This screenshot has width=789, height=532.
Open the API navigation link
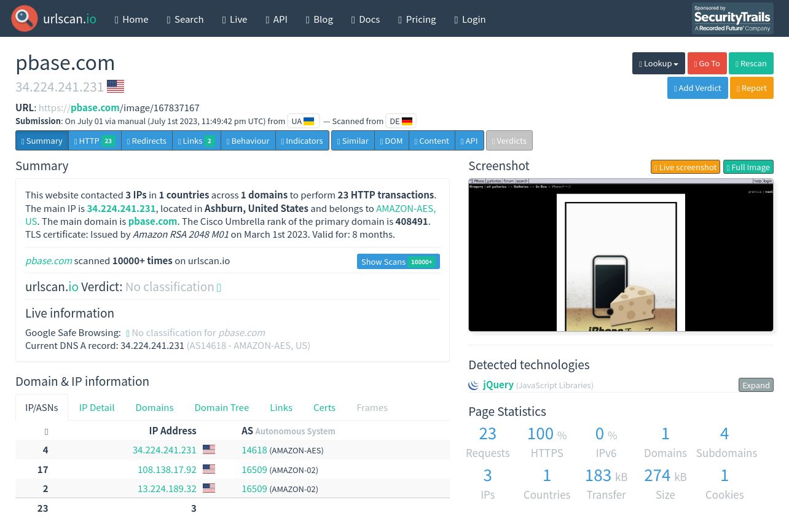pyautogui.click(x=277, y=19)
